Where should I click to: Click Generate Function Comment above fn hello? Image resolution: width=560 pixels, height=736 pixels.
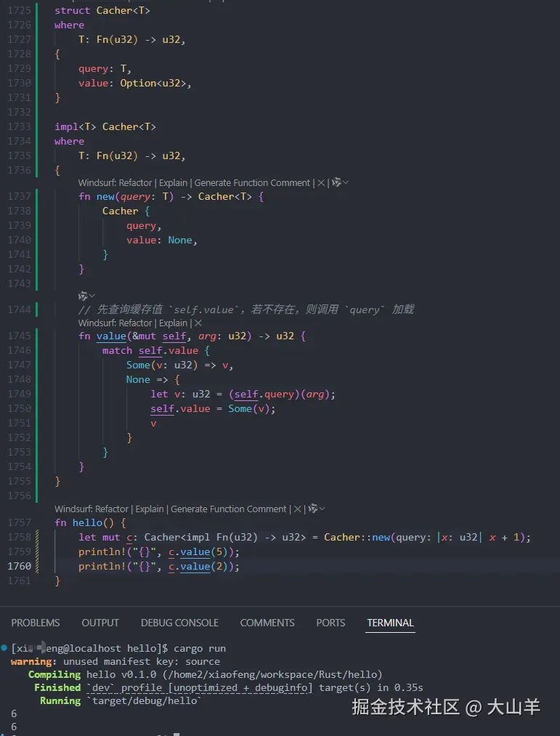point(229,509)
